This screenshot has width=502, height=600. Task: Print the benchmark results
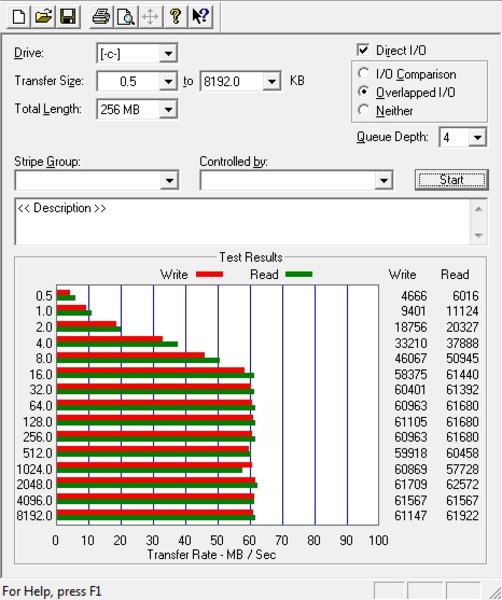pyautogui.click(x=101, y=16)
